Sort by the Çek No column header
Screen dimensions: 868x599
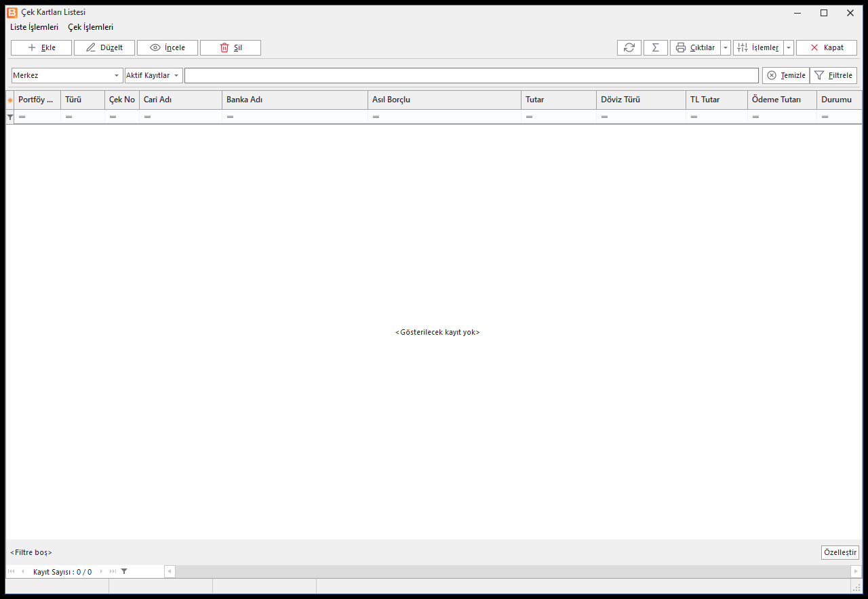coord(122,100)
